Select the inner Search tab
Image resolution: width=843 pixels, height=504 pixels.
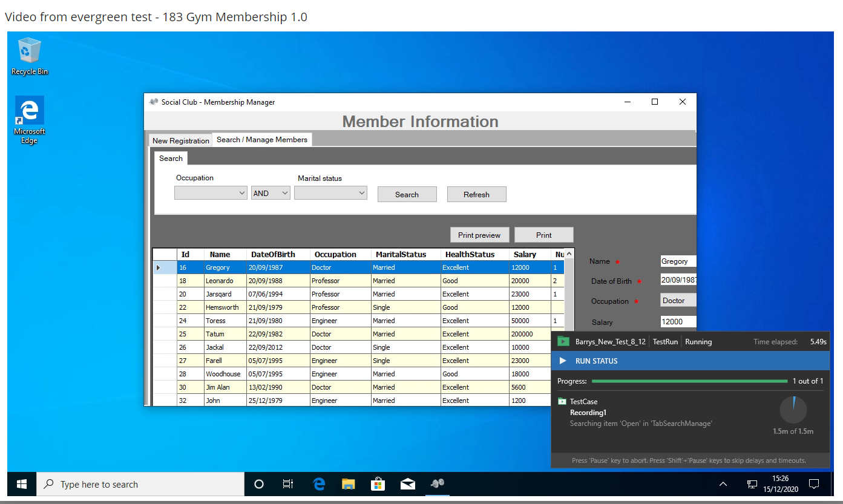coord(171,159)
